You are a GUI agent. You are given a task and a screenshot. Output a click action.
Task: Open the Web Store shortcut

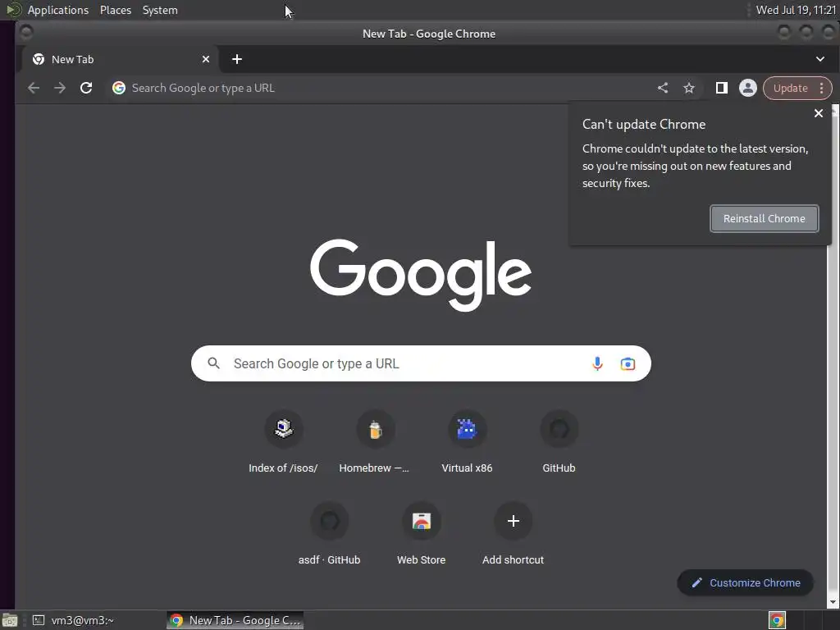421,534
